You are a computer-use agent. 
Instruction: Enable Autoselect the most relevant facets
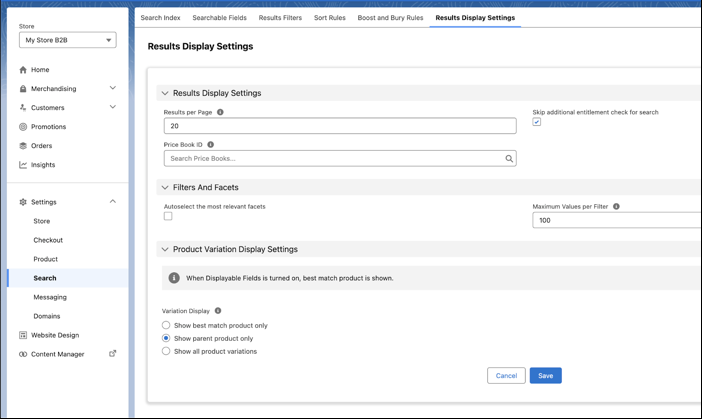[168, 216]
